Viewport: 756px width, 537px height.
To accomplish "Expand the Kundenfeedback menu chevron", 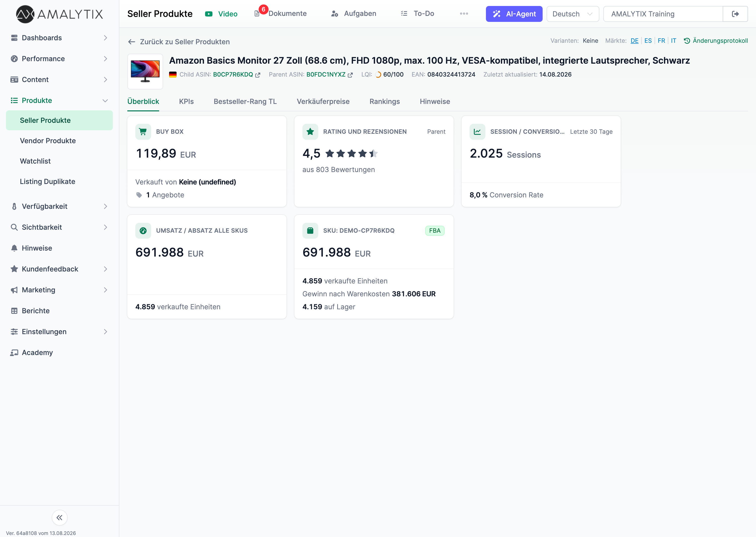I will [x=105, y=269].
